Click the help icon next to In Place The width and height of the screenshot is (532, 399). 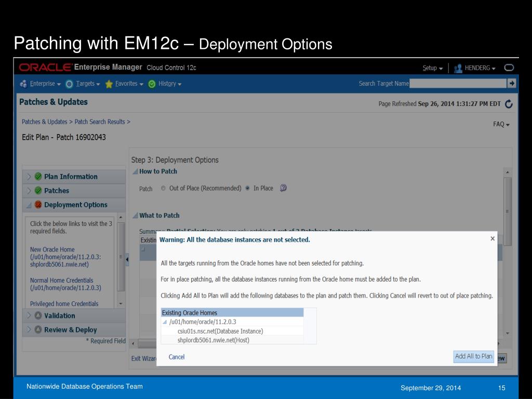tap(283, 188)
